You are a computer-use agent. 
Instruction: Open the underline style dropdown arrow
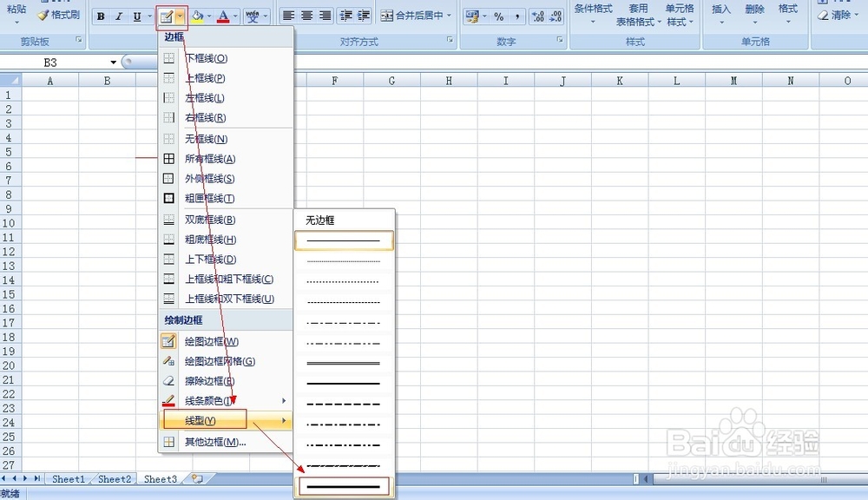click(x=150, y=16)
